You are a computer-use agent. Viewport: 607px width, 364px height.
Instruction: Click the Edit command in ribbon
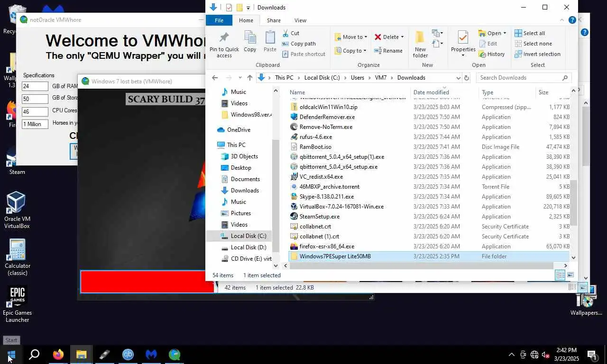tap(488, 44)
